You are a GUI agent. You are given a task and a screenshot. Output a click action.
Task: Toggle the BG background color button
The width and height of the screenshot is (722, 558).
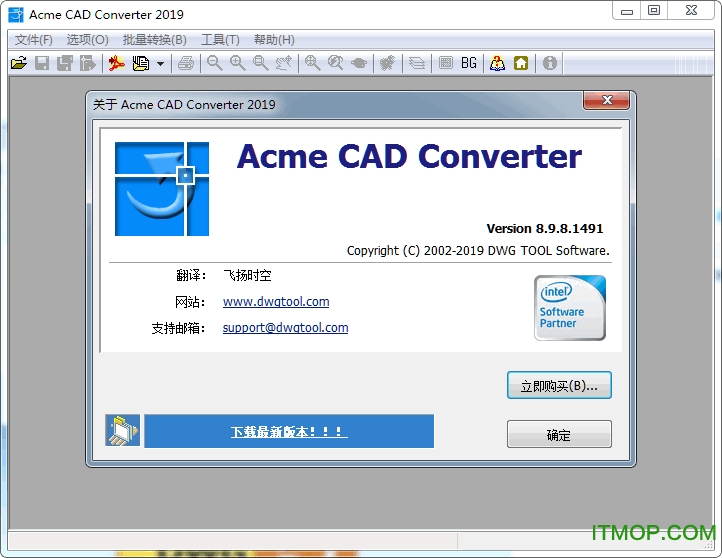(469, 63)
